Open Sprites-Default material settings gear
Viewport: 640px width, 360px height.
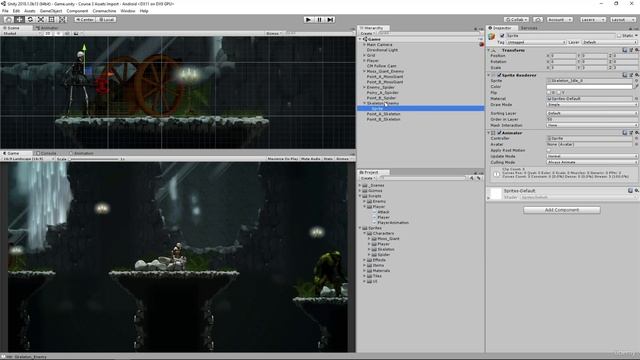point(636,191)
